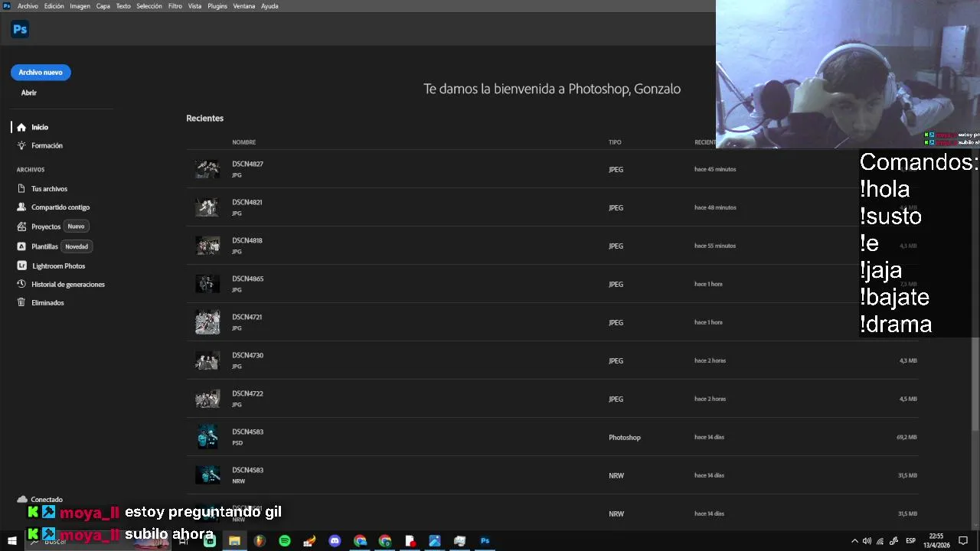Screen dimensions: 980x551
Task: Click ESP language indicator in tray
Action: (910, 541)
